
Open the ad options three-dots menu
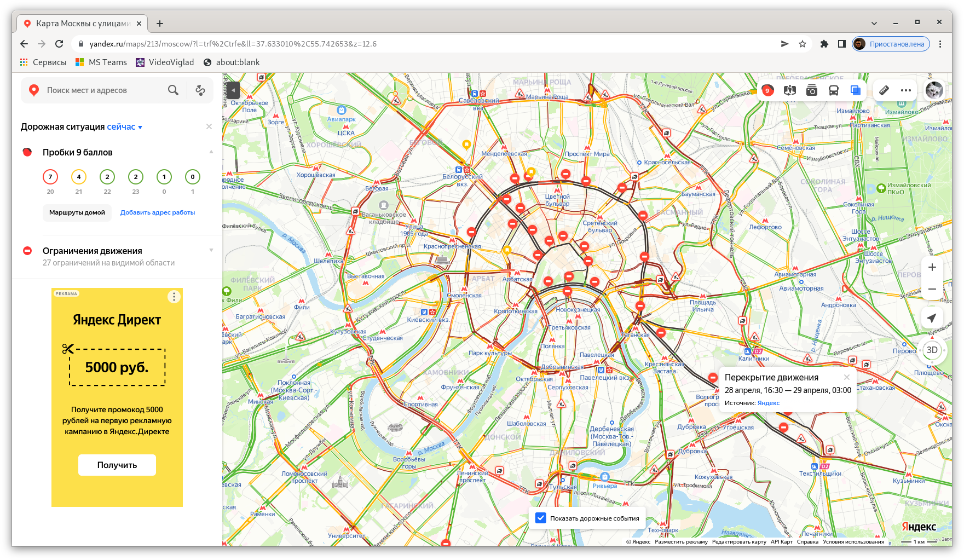click(x=174, y=297)
